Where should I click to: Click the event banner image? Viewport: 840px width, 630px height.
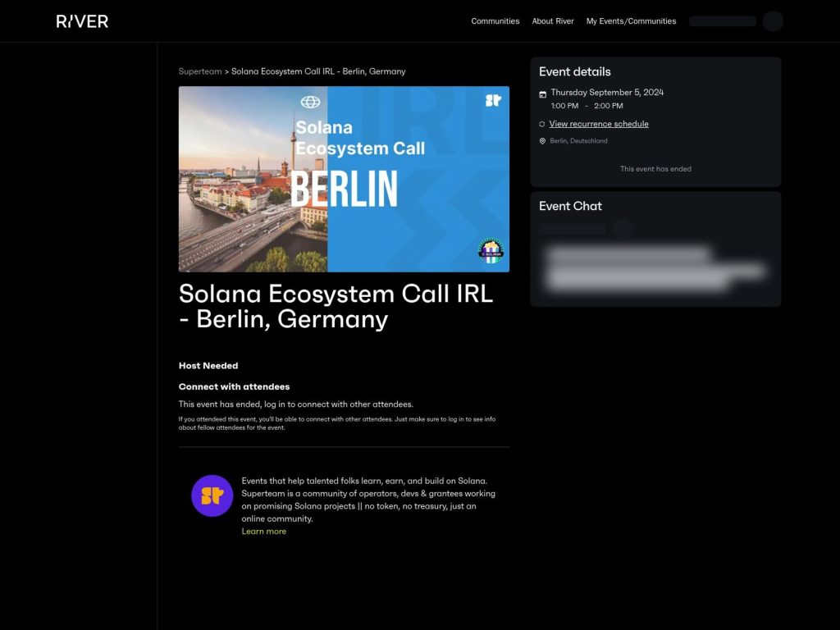pos(343,179)
